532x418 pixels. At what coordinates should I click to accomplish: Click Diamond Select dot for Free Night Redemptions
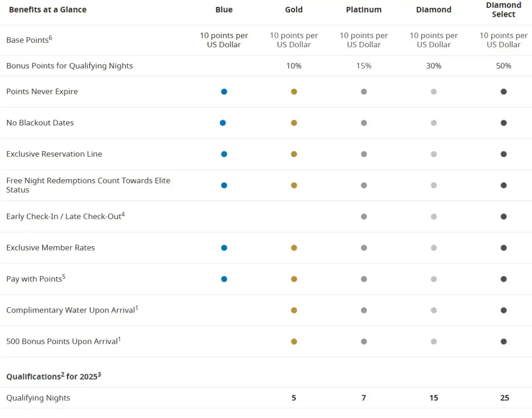pos(503,186)
